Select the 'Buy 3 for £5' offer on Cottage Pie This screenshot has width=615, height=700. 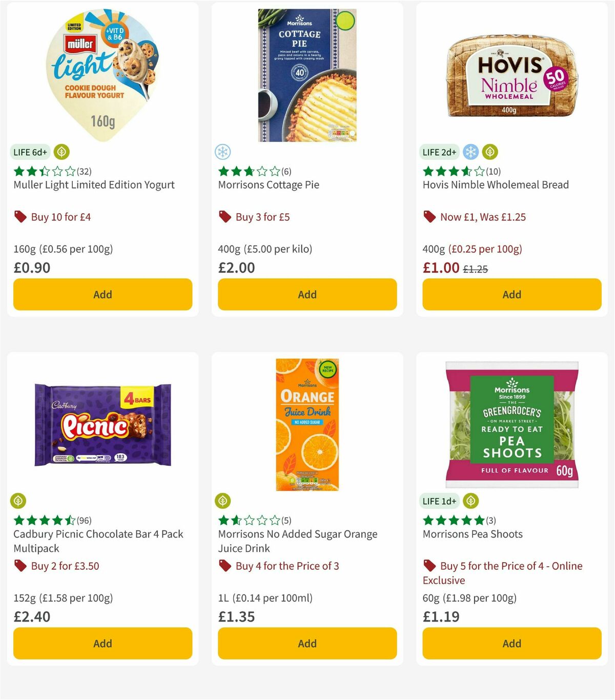coord(262,217)
